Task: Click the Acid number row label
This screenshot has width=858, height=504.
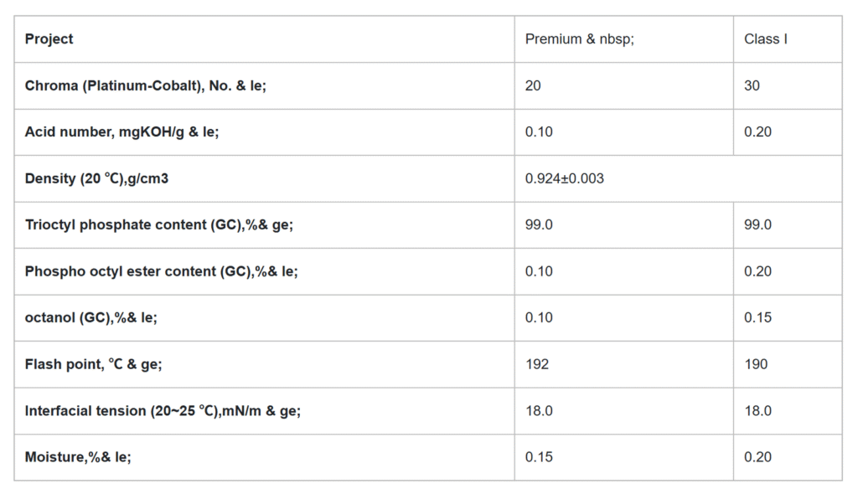Action: [121, 132]
